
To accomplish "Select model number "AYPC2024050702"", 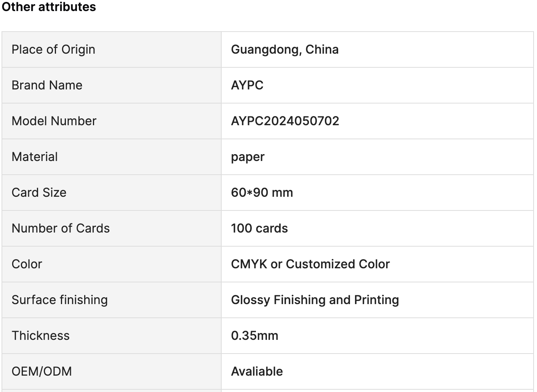I will (x=285, y=121).
